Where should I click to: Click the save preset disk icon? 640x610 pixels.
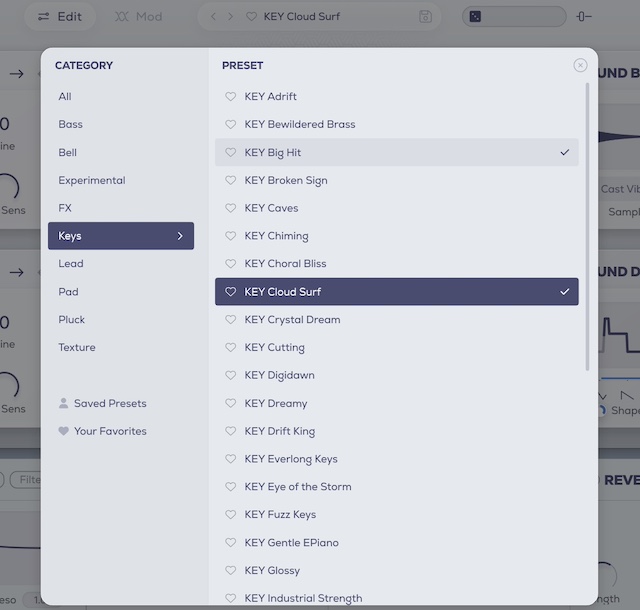click(426, 16)
